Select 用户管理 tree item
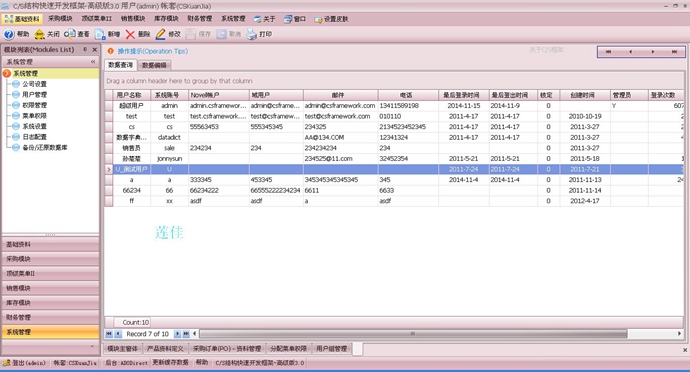 (34, 95)
